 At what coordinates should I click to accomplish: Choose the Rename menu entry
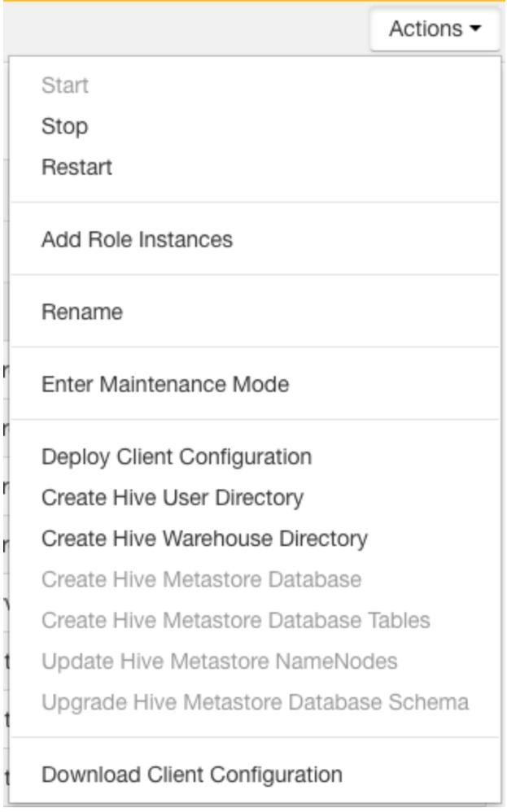[82, 312]
